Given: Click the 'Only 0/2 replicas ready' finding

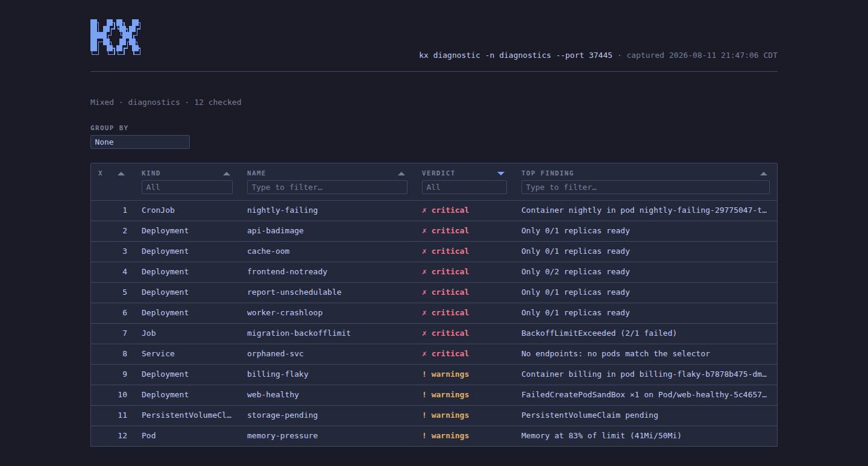Looking at the screenshot, I should pyautogui.click(x=576, y=272).
